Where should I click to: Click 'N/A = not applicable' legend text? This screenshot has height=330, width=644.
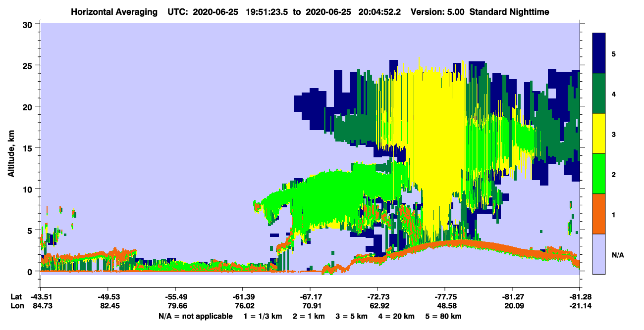click(x=195, y=316)
